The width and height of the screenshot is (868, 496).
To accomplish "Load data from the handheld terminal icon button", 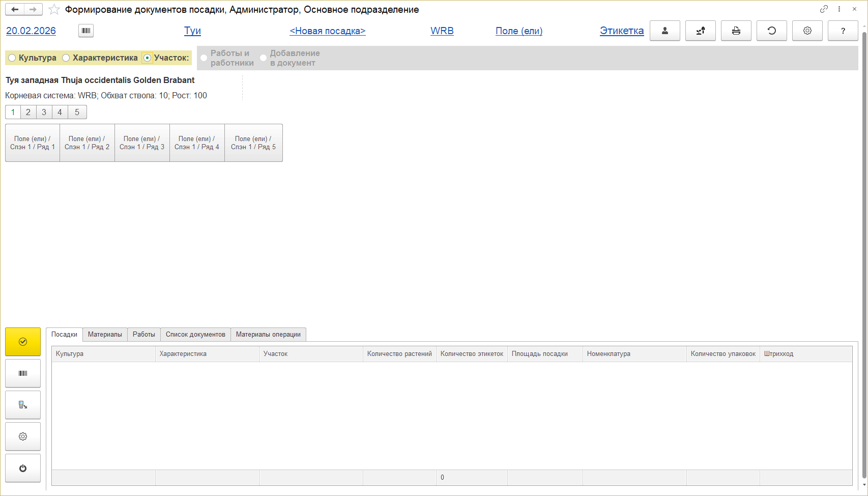I will click(x=23, y=405).
